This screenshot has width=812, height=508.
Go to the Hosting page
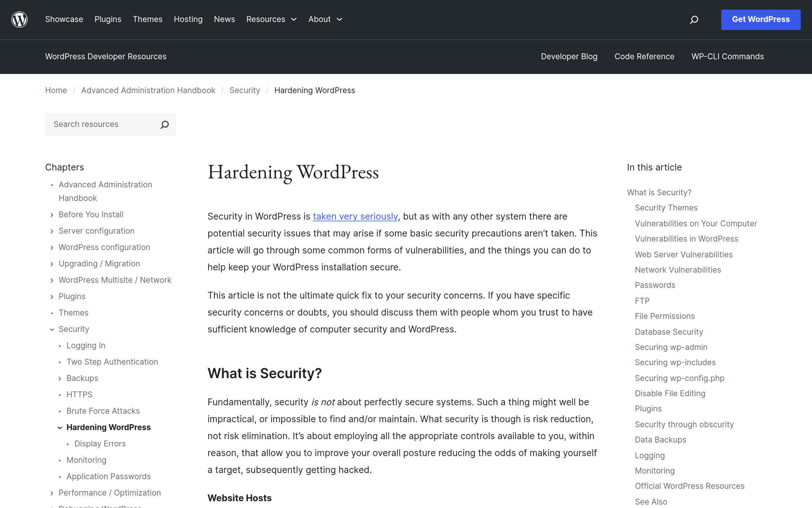[188, 19]
